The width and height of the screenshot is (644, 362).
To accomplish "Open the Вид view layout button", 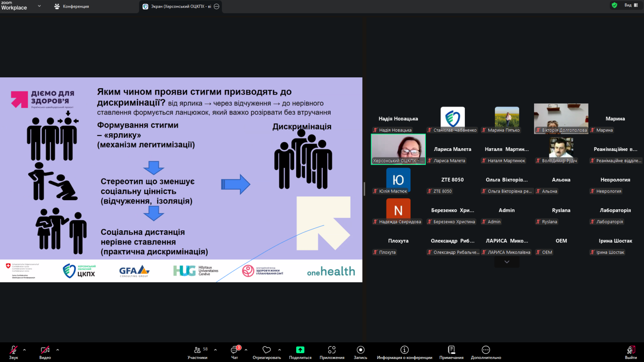I will point(631,5).
